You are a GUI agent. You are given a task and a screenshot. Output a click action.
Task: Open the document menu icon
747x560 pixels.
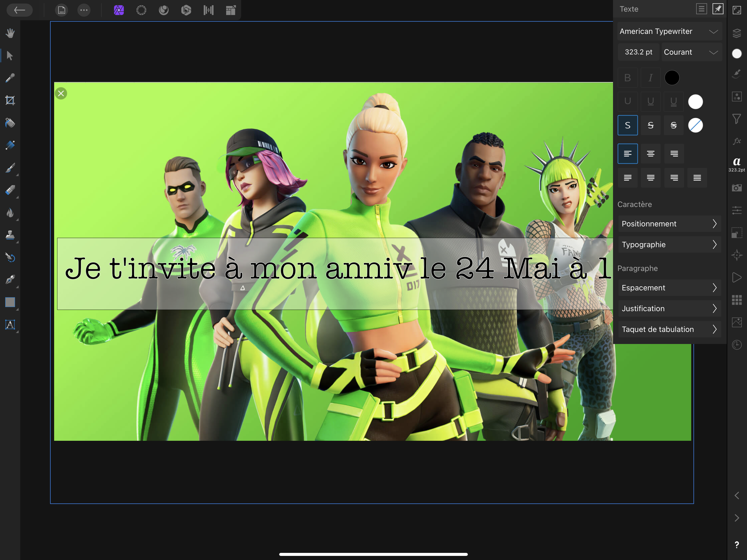pos(62,10)
